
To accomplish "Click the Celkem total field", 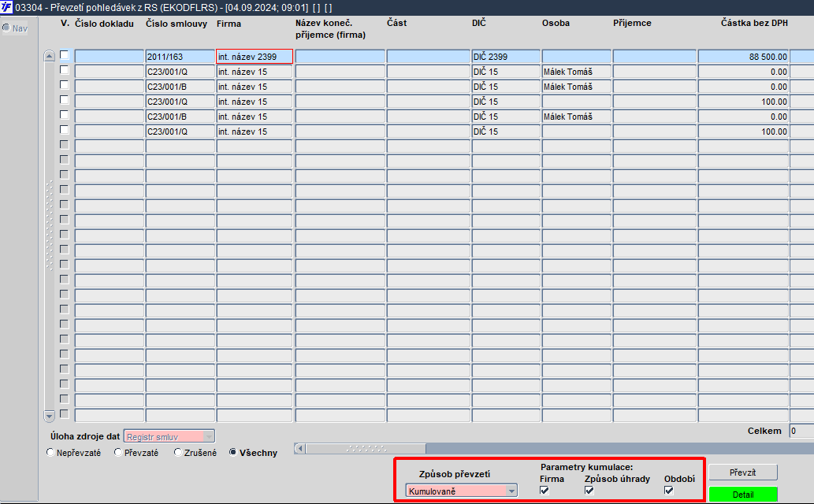I will click(x=801, y=431).
